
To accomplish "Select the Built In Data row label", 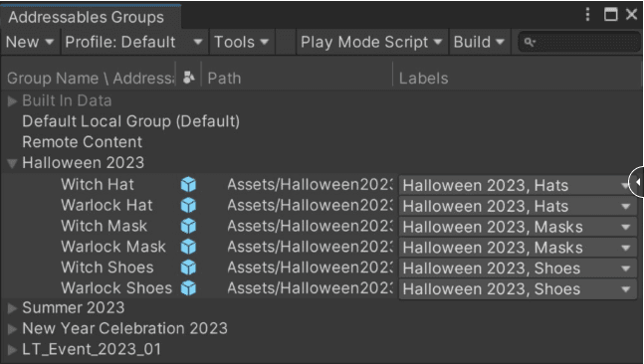I will click(x=67, y=100).
